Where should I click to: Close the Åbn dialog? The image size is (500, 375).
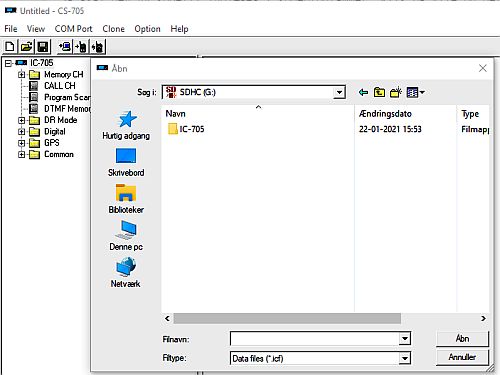[482, 68]
